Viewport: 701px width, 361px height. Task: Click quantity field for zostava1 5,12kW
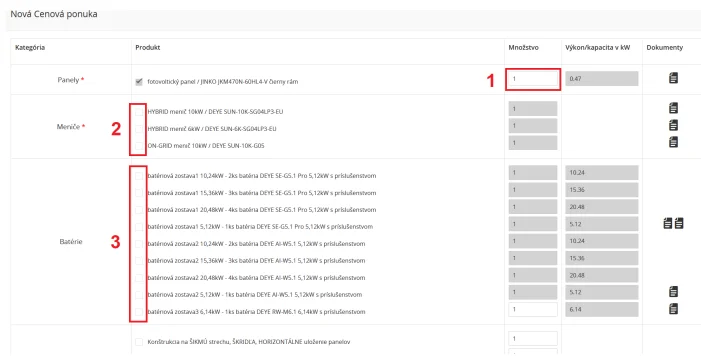533,224
